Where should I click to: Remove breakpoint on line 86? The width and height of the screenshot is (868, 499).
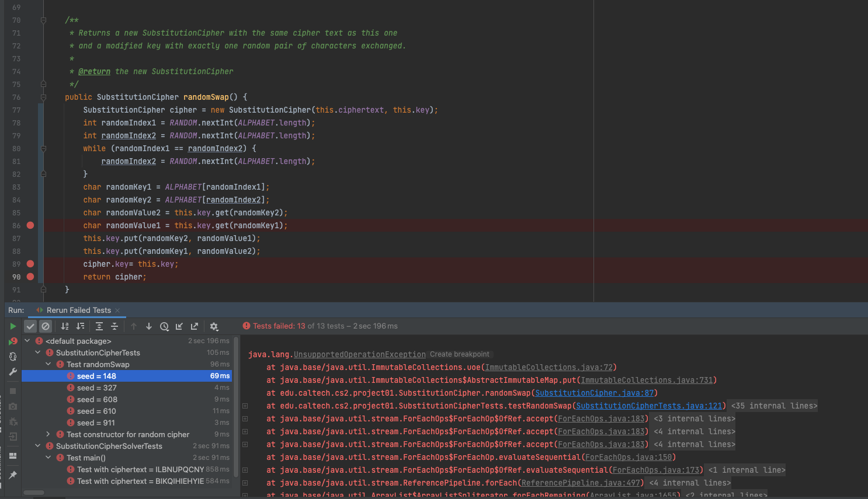[30, 225]
